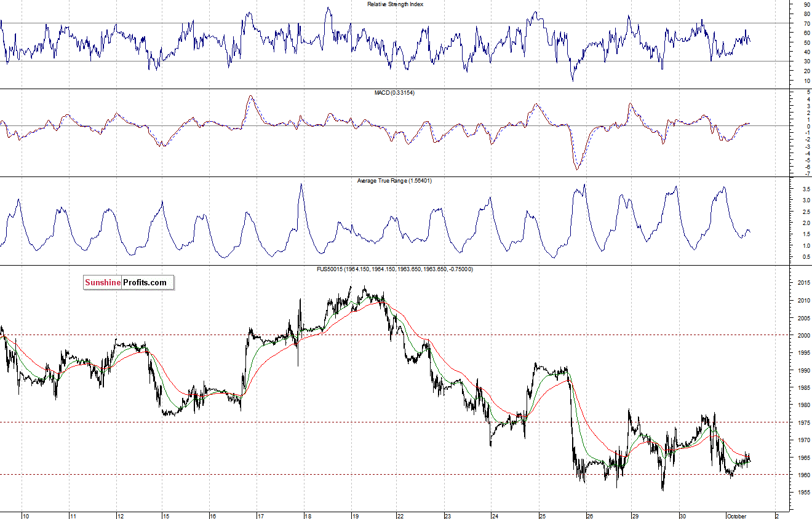Click RSI scale value 70
Screen dimensions: 812x519
(806, 23)
